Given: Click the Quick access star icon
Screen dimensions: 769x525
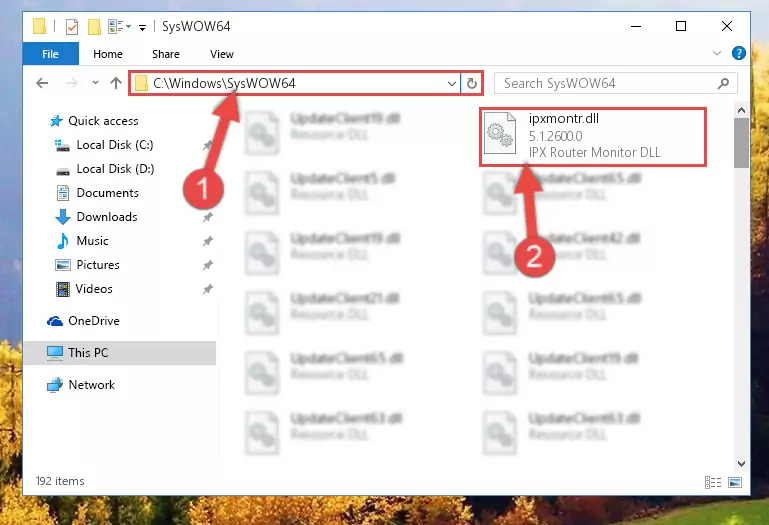Looking at the screenshot, I should [56, 121].
